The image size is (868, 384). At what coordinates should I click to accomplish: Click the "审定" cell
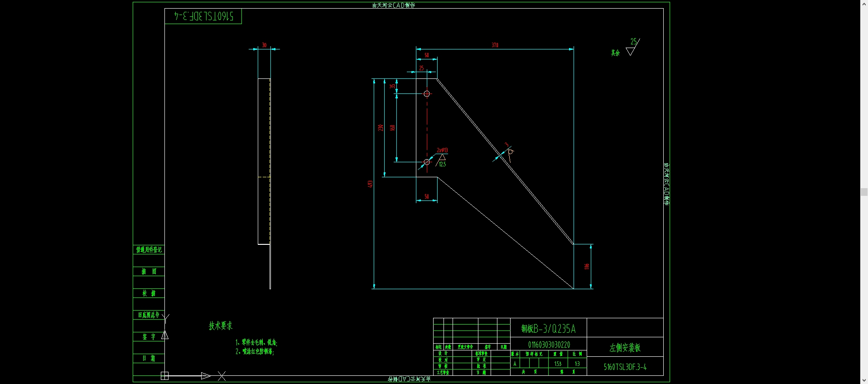(x=481, y=360)
